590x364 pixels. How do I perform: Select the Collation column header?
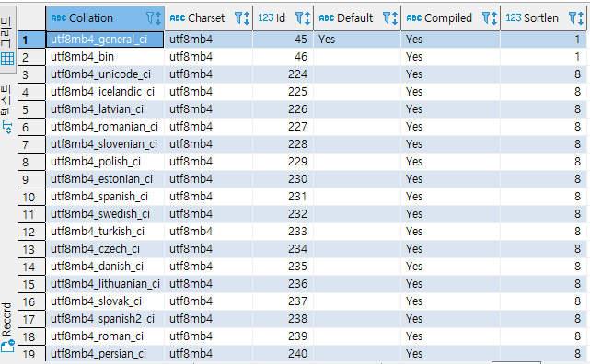(105, 18)
